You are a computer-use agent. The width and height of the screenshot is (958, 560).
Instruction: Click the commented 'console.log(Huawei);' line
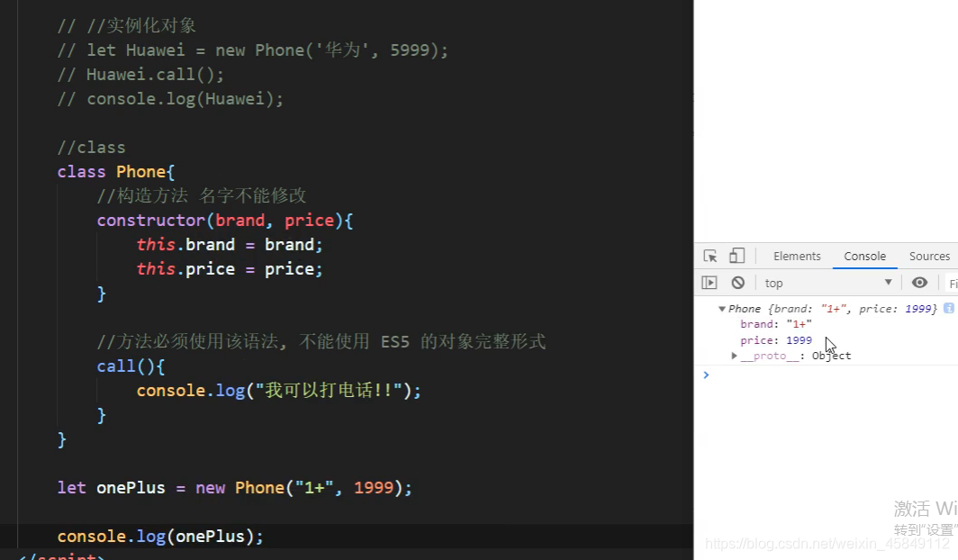(x=170, y=99)
